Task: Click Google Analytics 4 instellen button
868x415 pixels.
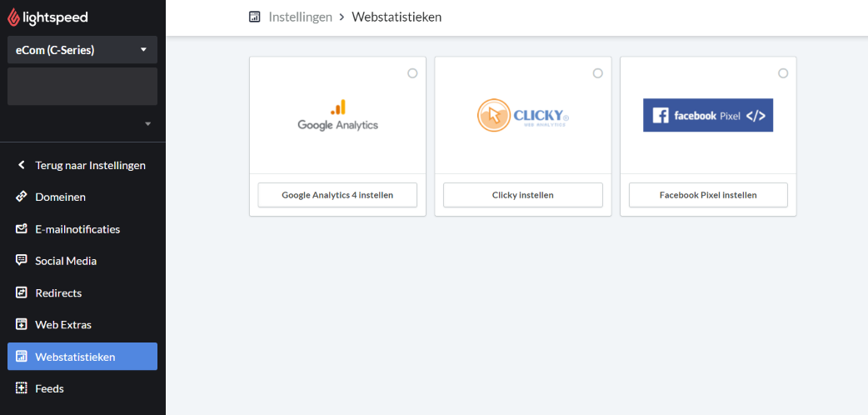Action: (337, 195)
